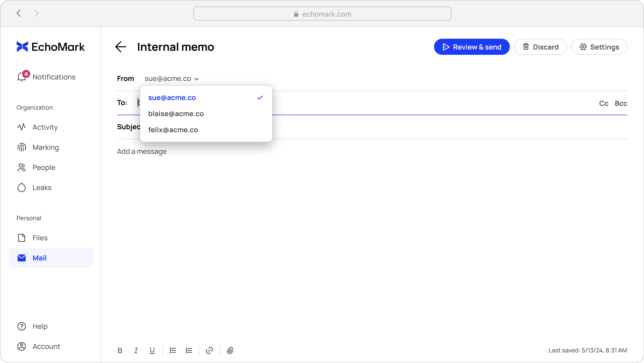Screen dimensions: 644x363
Task: Toggle italic text formatting
Action: (136, 350)
